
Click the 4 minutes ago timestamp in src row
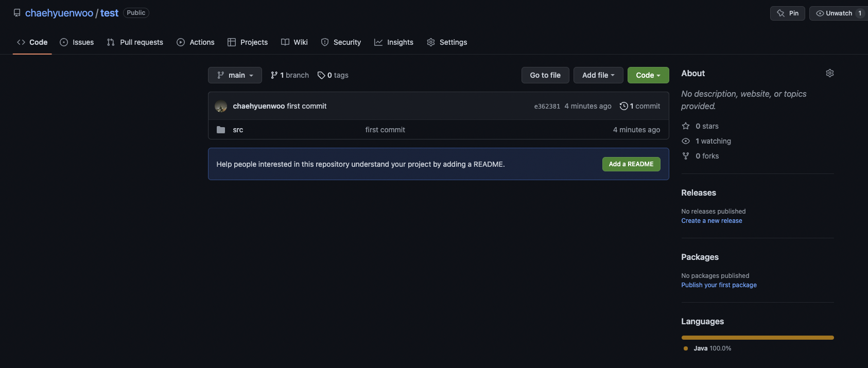tap(636, 130)
